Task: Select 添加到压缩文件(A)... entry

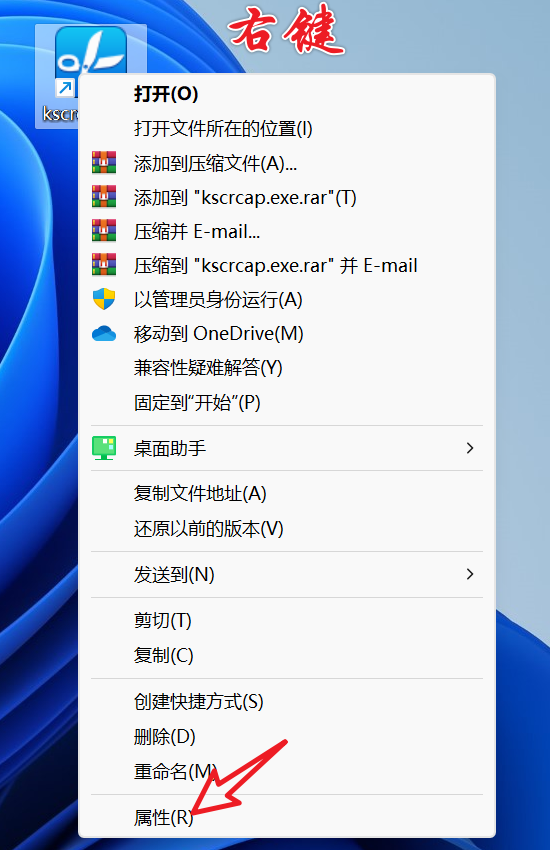Action: tap(215, 163)
